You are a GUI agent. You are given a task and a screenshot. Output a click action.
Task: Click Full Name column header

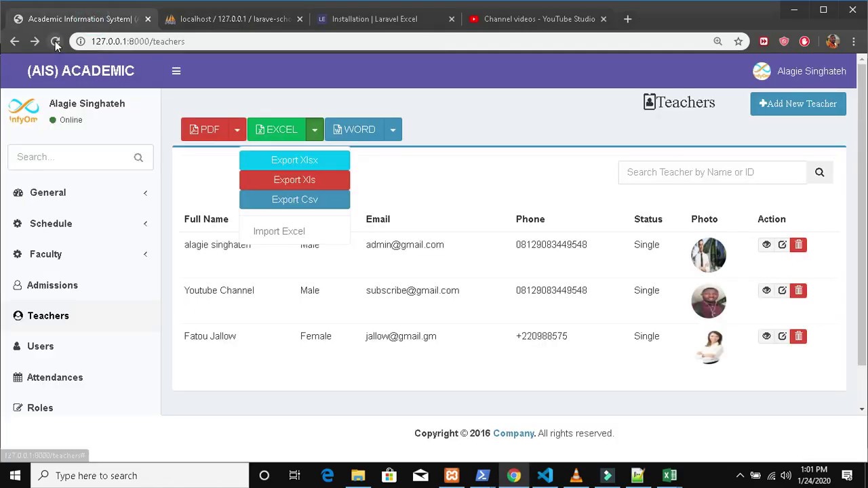tap(206, 219)
